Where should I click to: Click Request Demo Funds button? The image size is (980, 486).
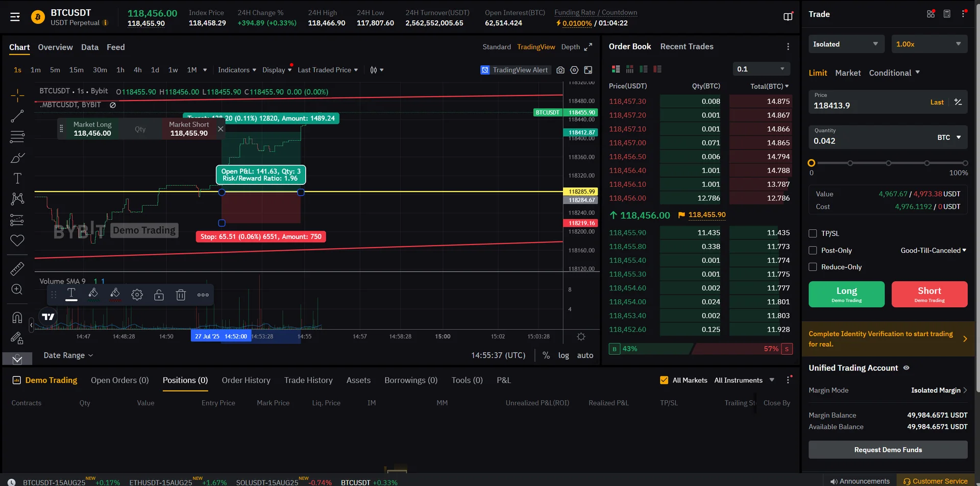click(888, 450)
